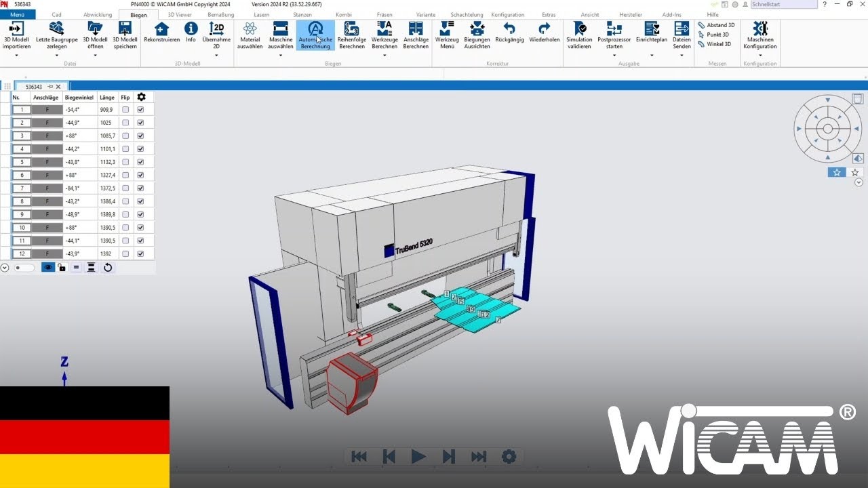Collapse panel with chevron below bend table

pyautogui.click(x=5, y=268)
